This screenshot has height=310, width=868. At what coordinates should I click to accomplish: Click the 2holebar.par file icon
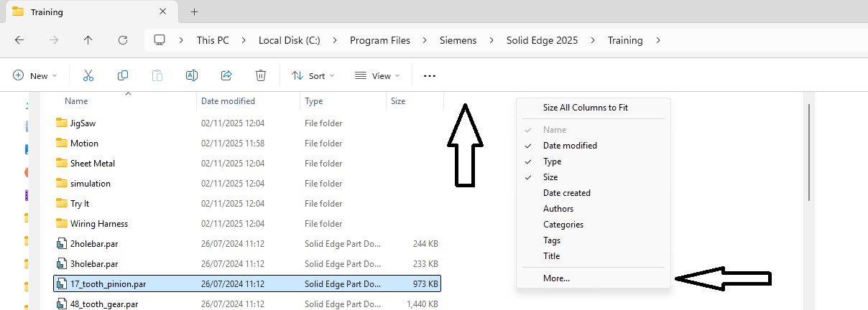pyautogui.click(x=61, y=243)
